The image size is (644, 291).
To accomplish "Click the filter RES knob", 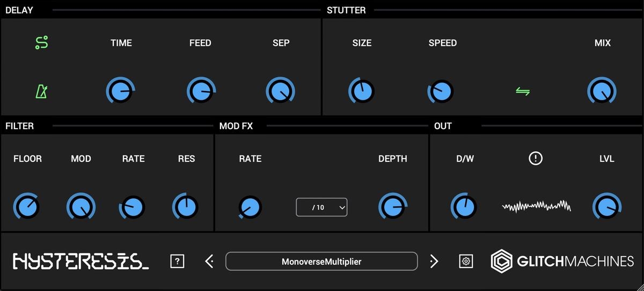I will coord(186,207).
